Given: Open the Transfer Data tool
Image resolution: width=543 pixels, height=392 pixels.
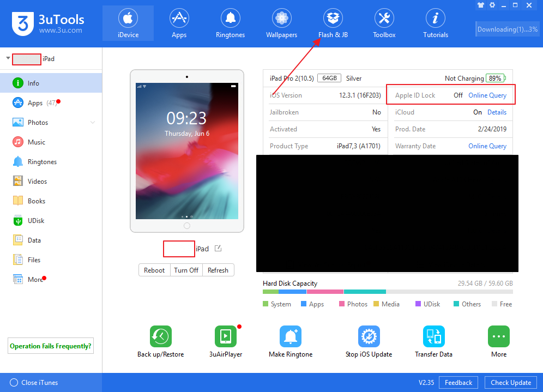Looking at the screenshot, I should point(434,336).
